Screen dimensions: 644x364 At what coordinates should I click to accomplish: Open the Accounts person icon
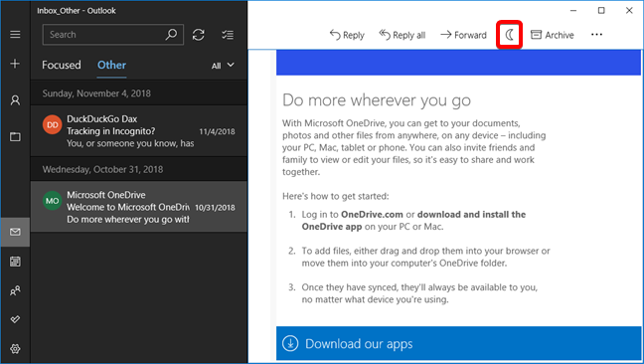(x=15, y=100)
